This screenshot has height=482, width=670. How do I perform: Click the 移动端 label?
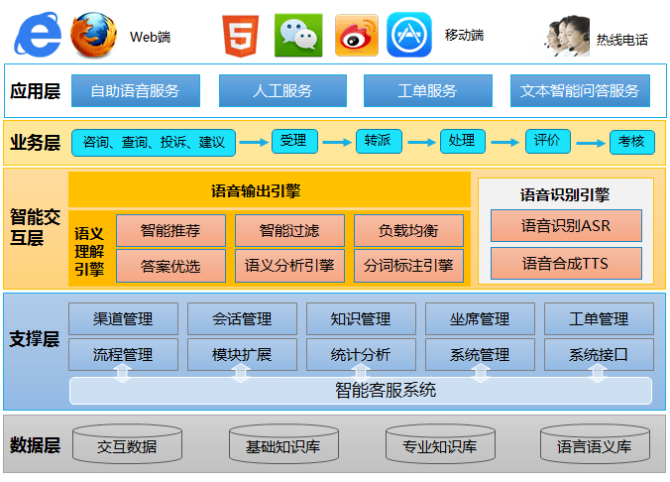[464, 35]
